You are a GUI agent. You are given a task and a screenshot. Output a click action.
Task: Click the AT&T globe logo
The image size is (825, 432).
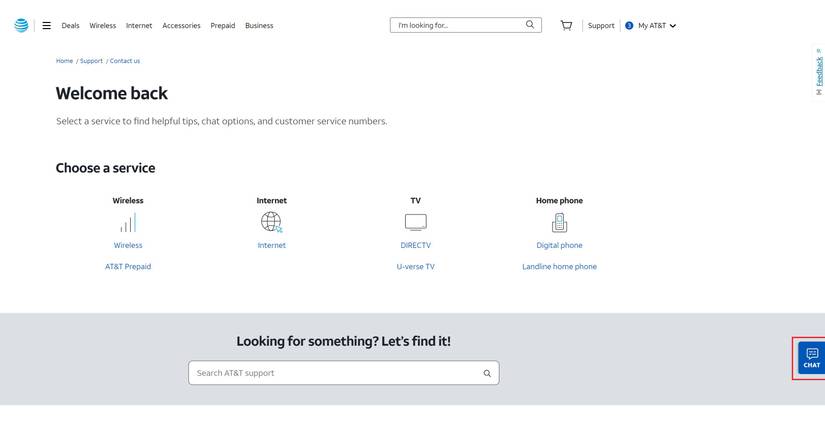(21, 25)
